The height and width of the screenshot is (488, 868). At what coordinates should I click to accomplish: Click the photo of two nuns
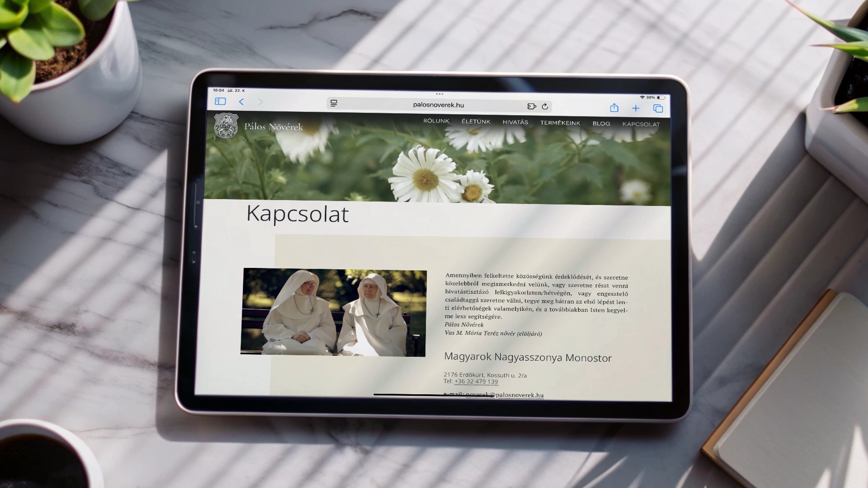click(x=334, y=312)
